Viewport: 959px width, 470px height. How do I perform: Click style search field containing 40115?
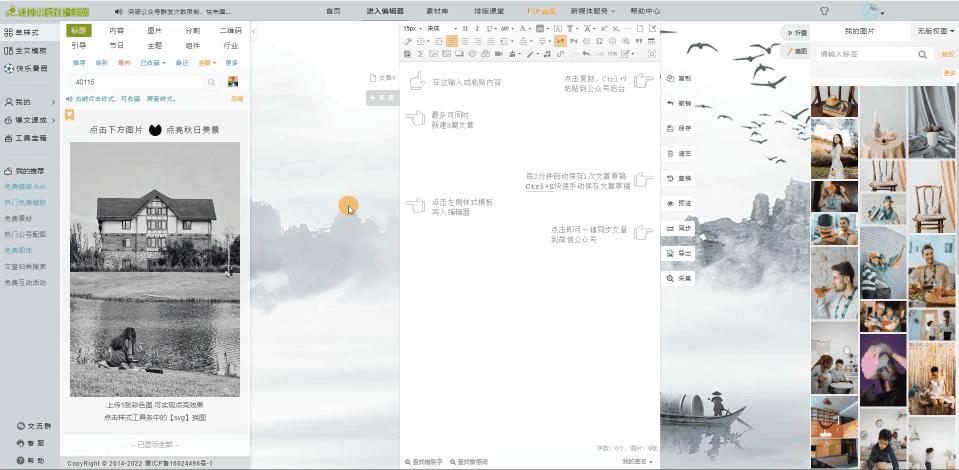click(138, 82)
